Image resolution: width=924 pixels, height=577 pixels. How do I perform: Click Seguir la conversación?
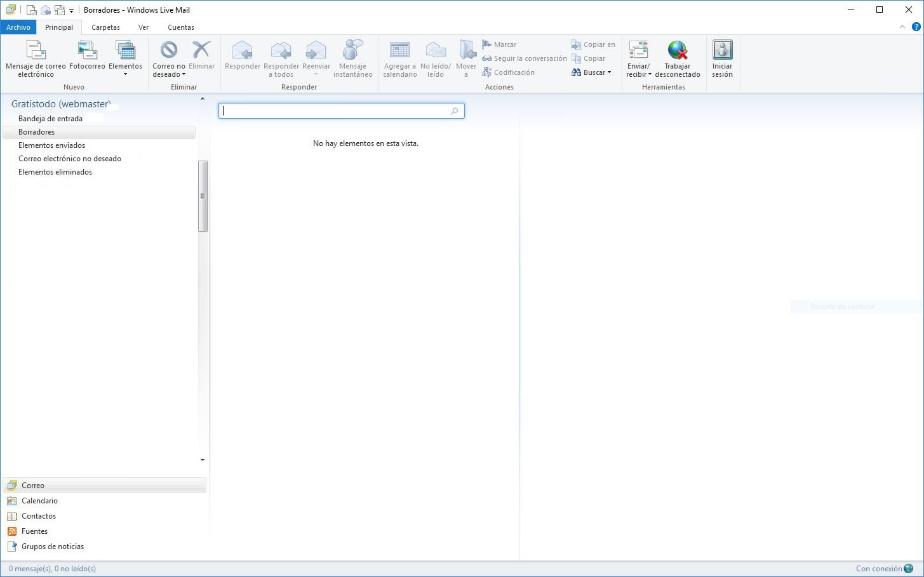coord(525,58)
